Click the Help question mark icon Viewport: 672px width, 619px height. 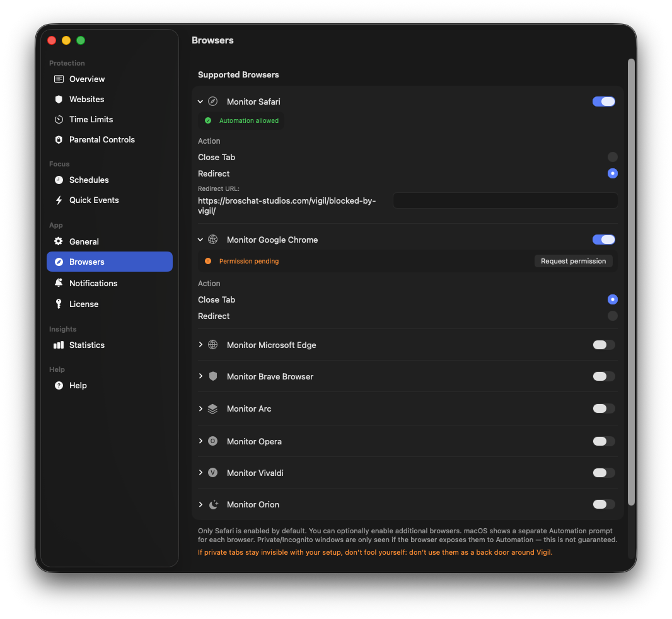click(59, 385)
